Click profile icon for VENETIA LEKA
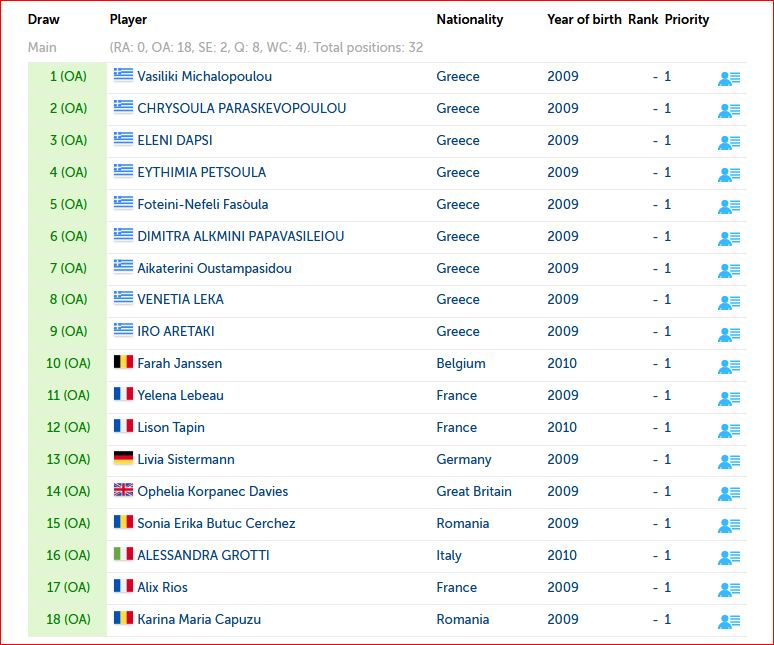Viewport: 774px width, 645px height. [x=728, y=301]
